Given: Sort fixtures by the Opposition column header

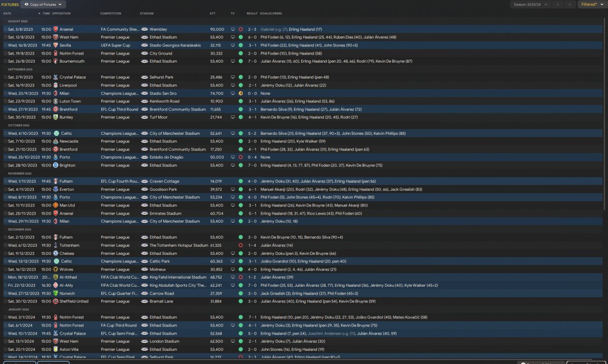Looking at the screenshot, I should pos(61,14).
